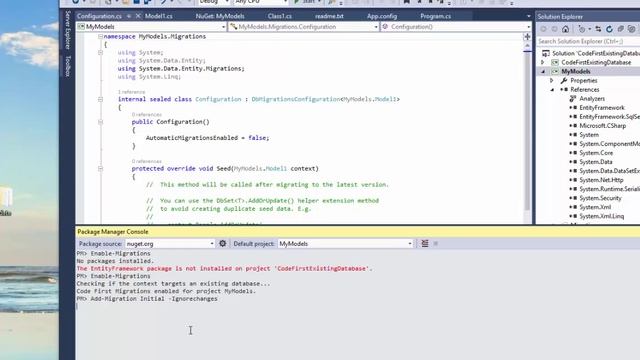Click the Solution node icon
The width and height of the screenshot is (640, 360).
[x=546, y=53]
